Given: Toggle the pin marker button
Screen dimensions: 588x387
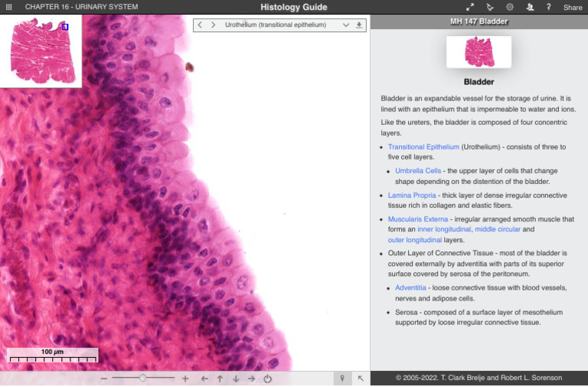Looking at the screenshot, I should pos(342,379).
